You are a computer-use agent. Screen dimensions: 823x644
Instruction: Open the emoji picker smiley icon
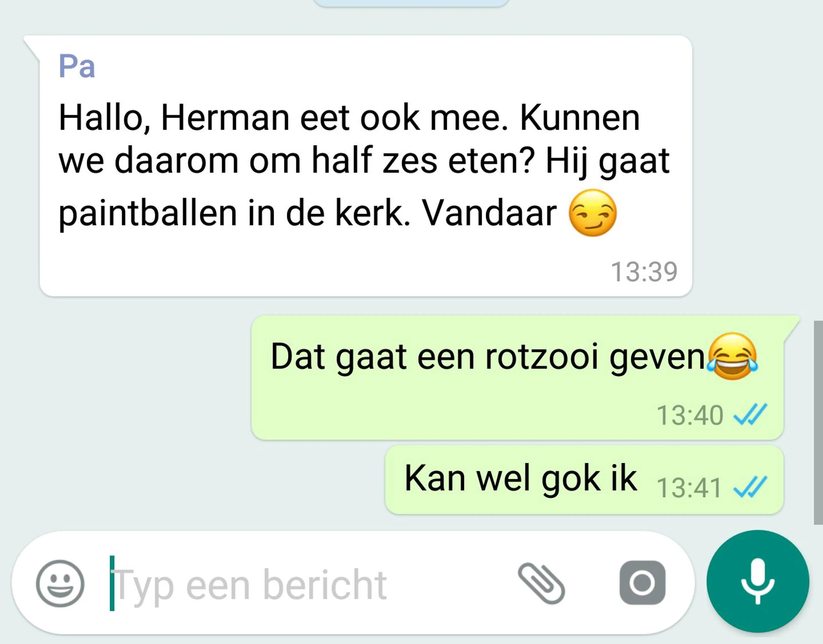click(x=60, y=583)
